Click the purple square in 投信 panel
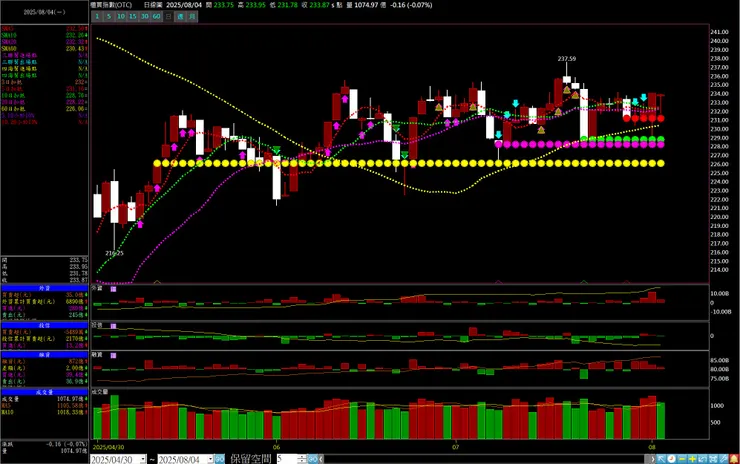The width and height of the screenshot is (740, 464). click(x=113, y=326)
